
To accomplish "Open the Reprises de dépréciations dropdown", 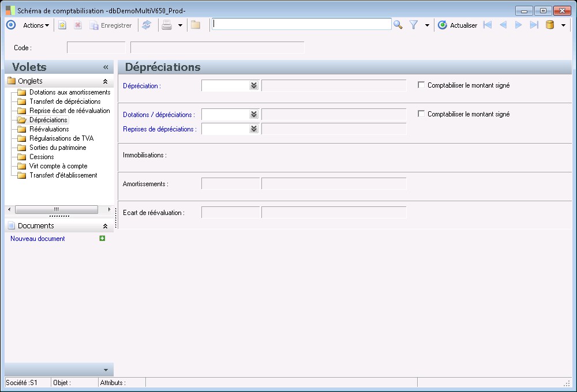I will 253,129.
